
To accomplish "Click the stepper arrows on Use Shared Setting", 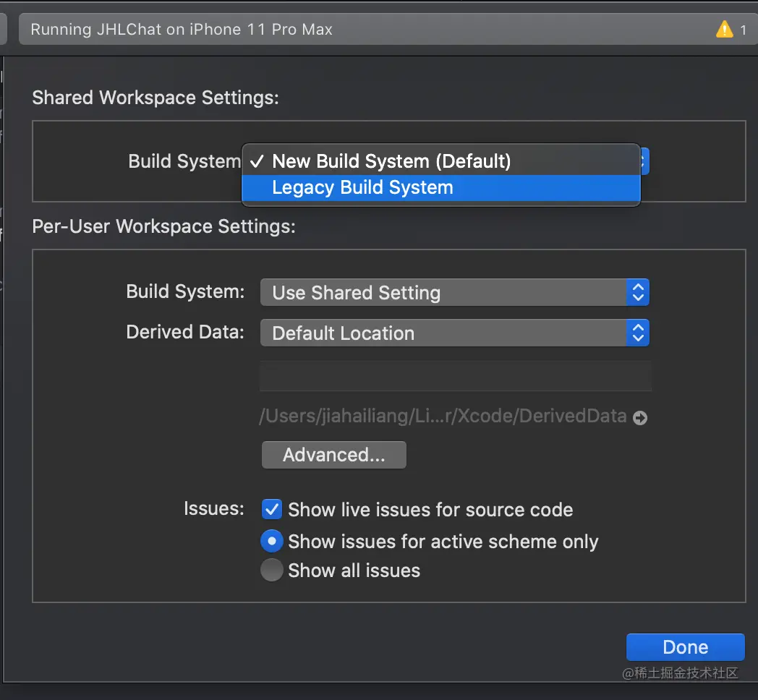I will (x=638, y=292).
